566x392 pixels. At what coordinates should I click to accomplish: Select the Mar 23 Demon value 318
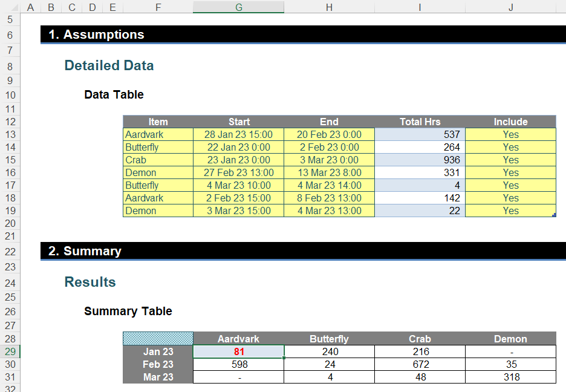coord(510,377)
